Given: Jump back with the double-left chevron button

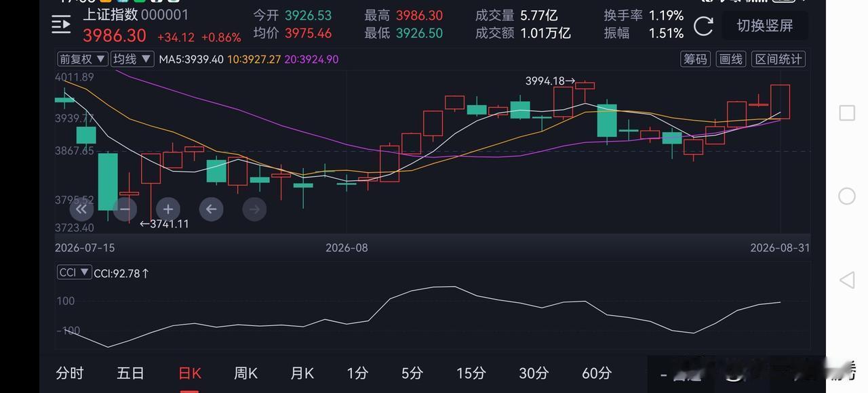Looking at the screenshot, I should point(81,209).
